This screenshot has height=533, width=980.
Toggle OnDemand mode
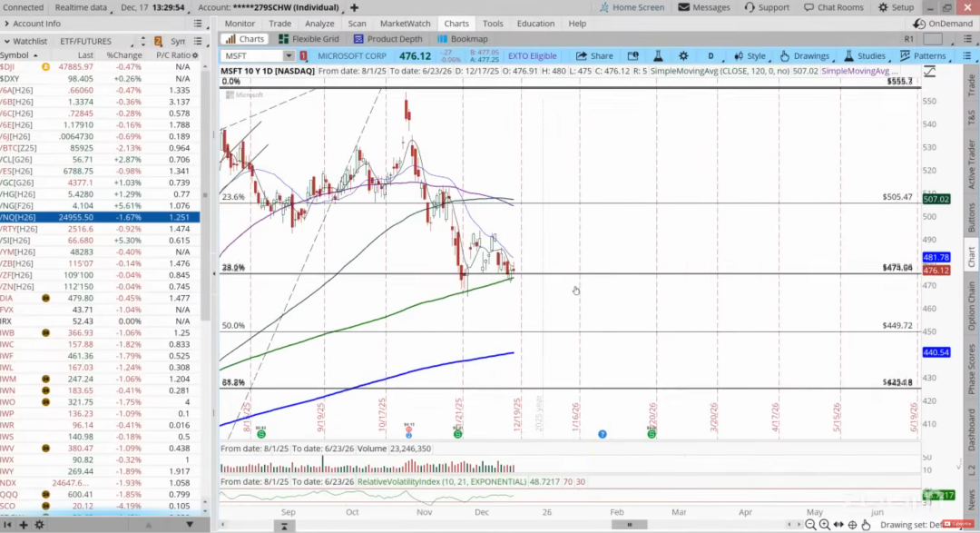(x=943, y=23)
